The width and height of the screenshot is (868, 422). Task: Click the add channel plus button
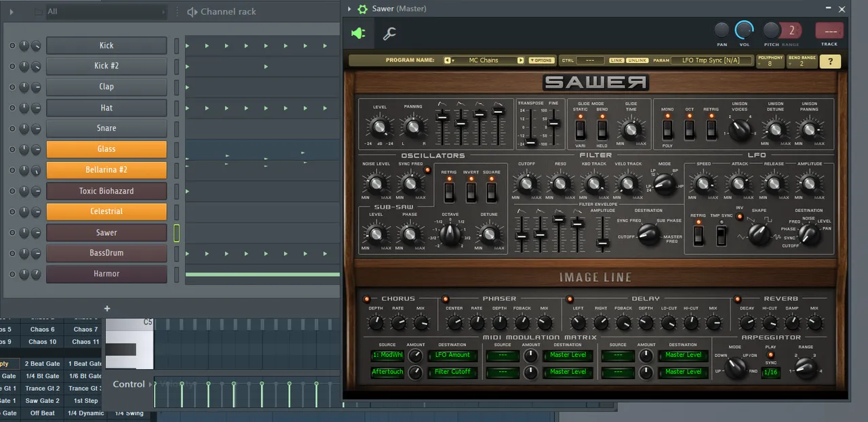[x=106, y=308]
